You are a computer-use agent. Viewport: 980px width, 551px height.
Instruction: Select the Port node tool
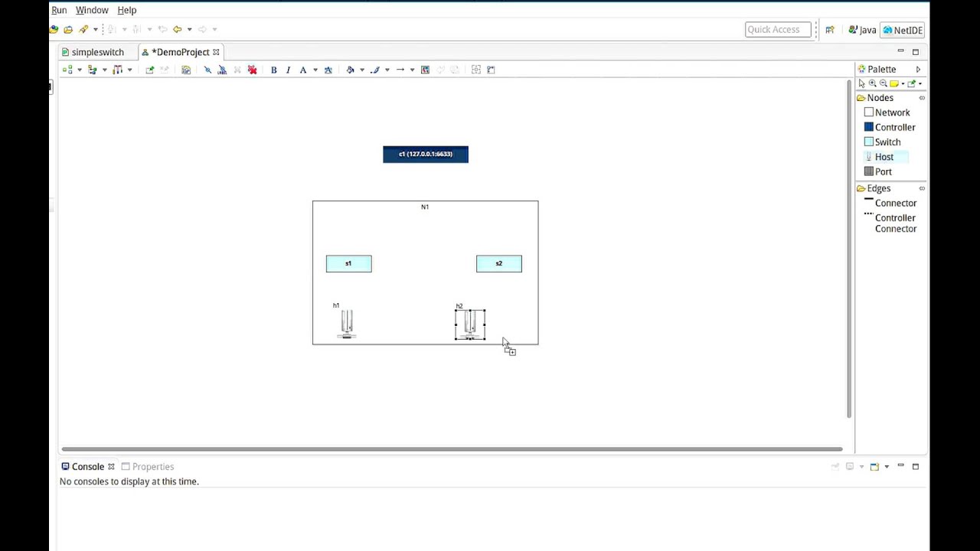point(878,171)
